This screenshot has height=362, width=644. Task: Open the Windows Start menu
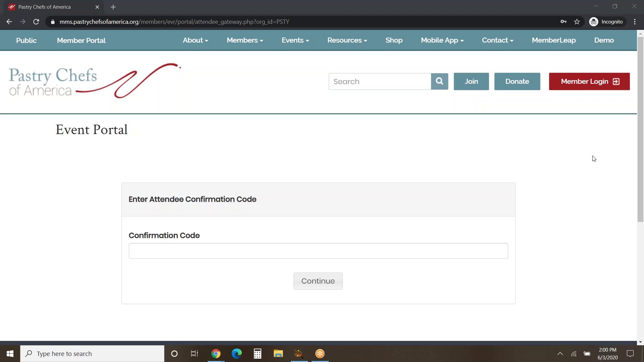click(10, 354)
